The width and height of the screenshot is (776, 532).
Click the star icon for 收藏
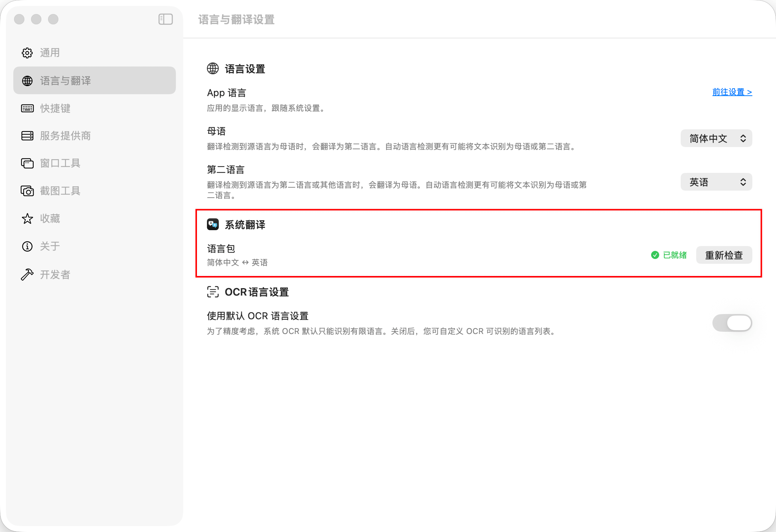27,219
